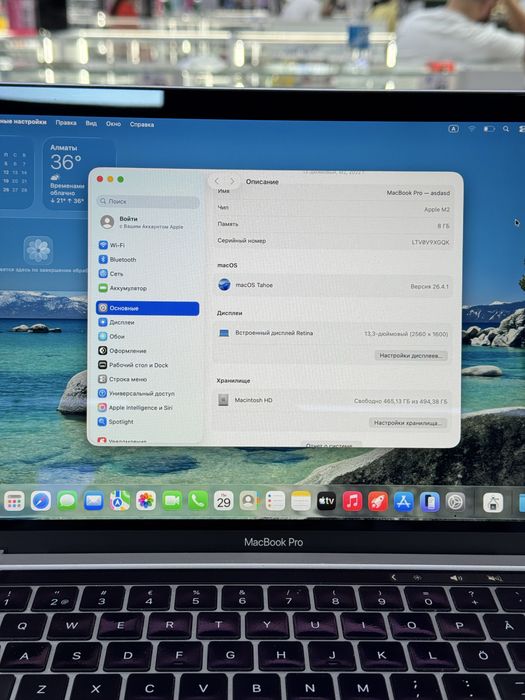Open Reminders from the Dock
The width and height of the screenshot is (525, 700).
pyautogui.click(x=275, y=501)
